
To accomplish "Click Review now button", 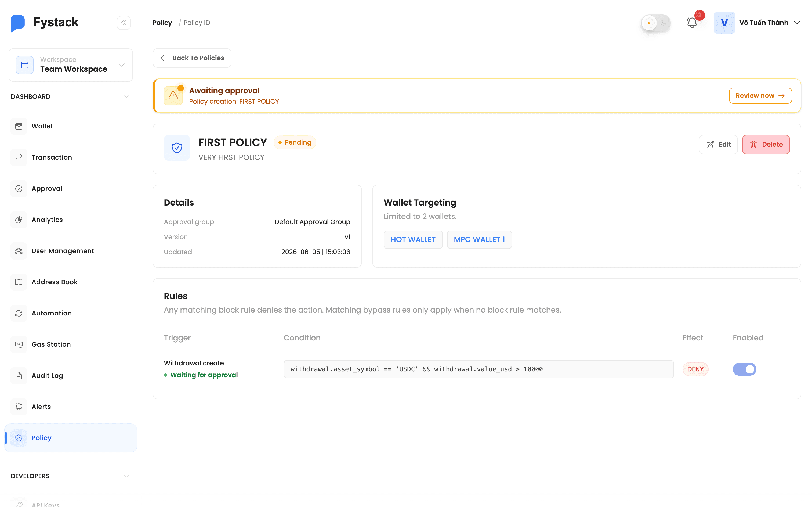I will (x=760, y=96).
